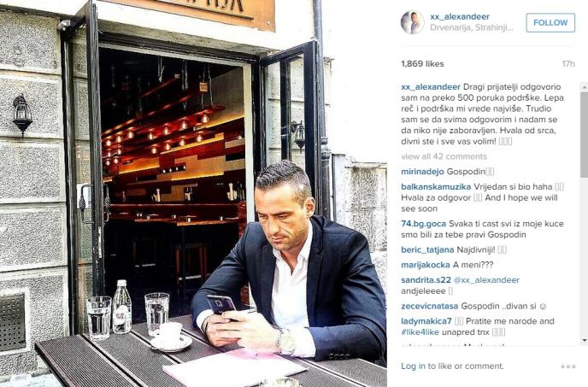The width and height of the screenshot is (588, 387).
Task: Open balkanskamuzika commenter profile
Action: click(436, 187)
